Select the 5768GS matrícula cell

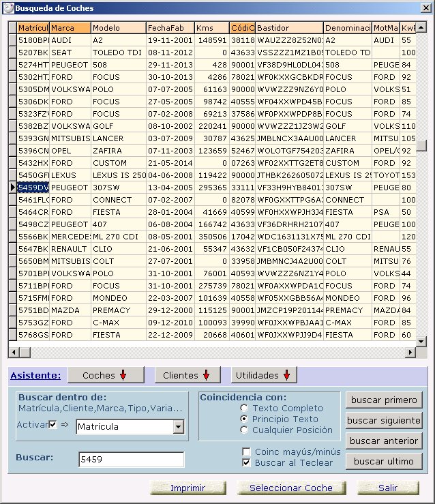click(33, 335)
